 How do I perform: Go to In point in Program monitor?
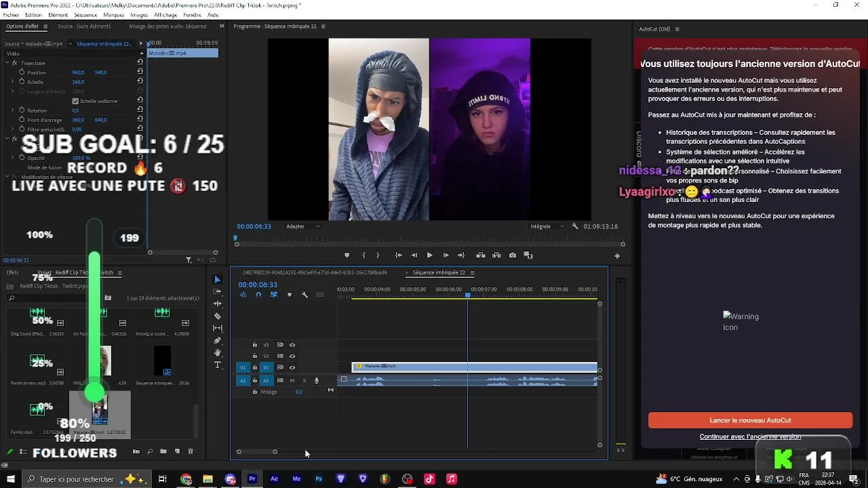pos(398,256)
